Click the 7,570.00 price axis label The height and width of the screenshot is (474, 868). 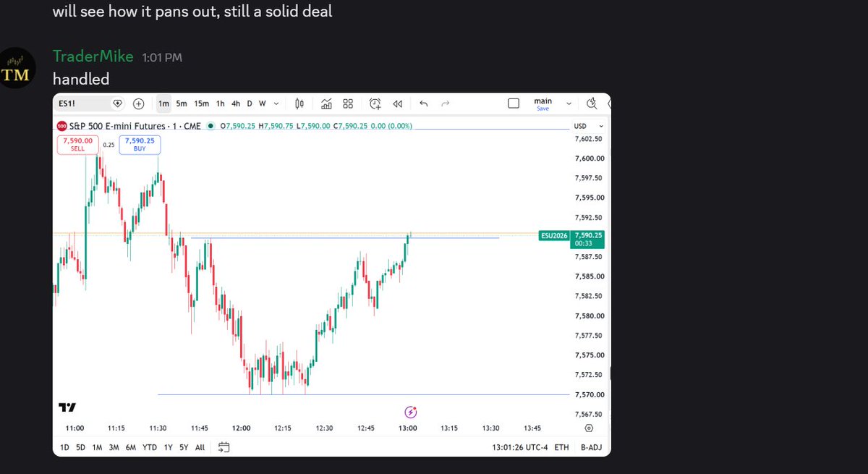(590, 394)
